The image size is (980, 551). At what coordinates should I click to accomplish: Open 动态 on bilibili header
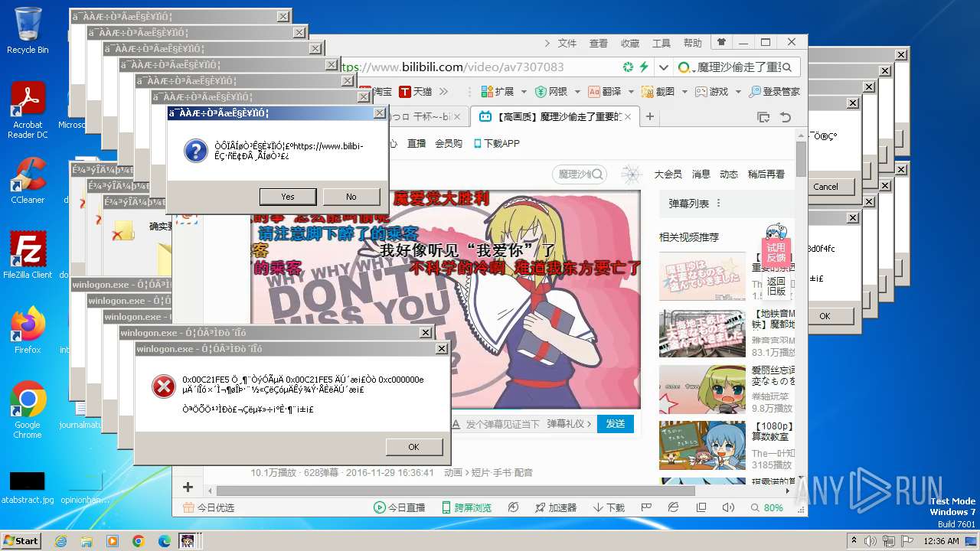(x=729, y=174)
